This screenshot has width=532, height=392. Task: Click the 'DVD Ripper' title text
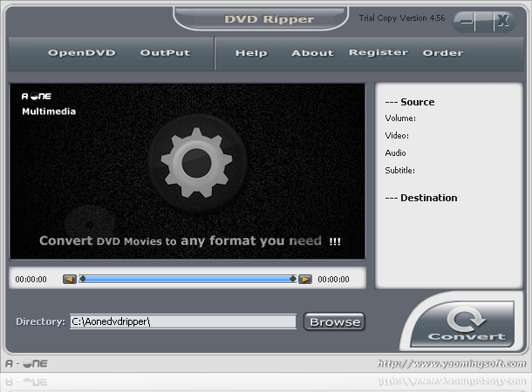[x=269, y=19]
